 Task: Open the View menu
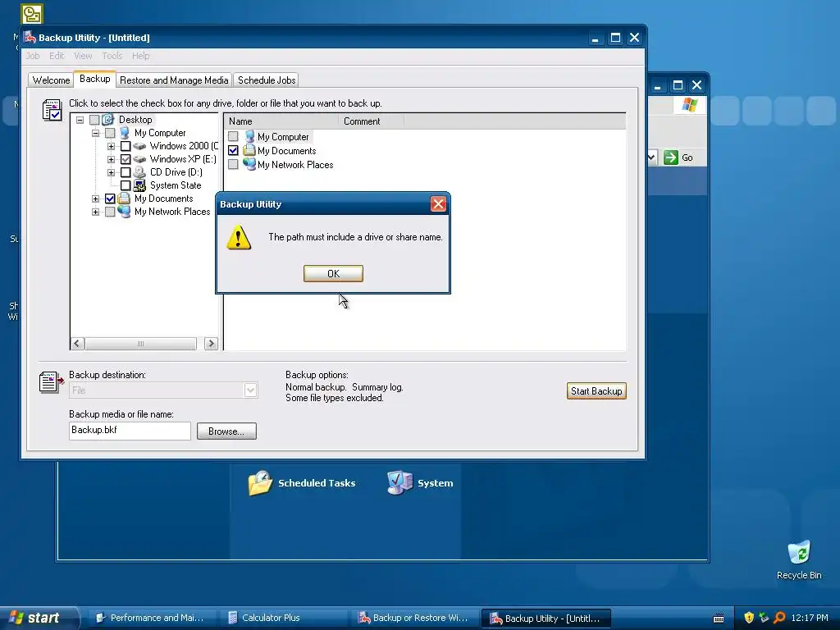(83, 56)
